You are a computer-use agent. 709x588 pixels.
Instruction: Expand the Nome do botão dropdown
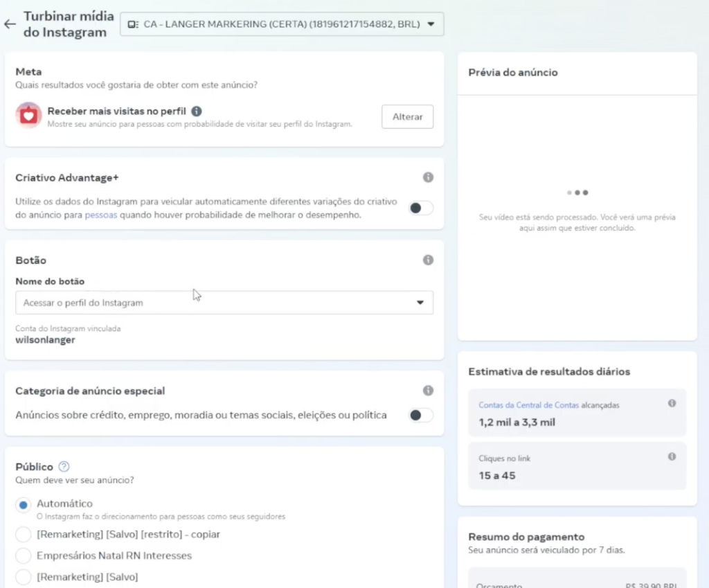[224, 303]
